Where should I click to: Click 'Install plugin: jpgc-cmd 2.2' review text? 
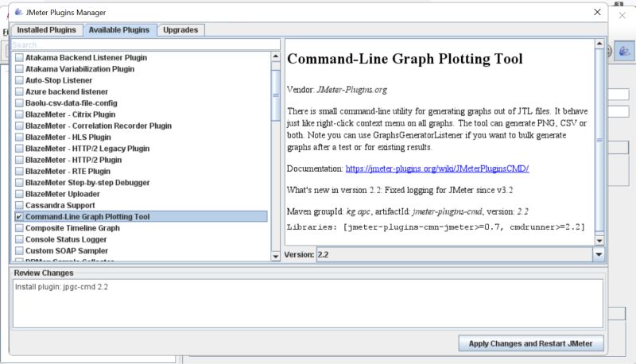click(x=62, y=287)
